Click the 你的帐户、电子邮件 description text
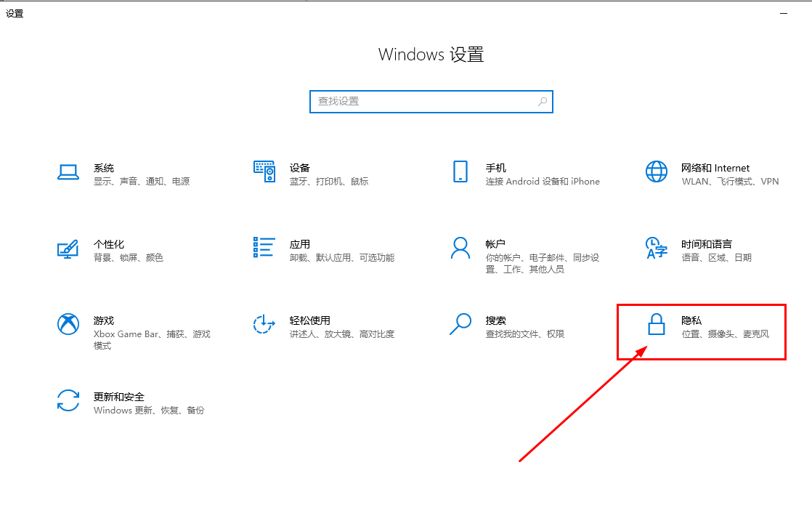812x513 pixels. [543, 263]
